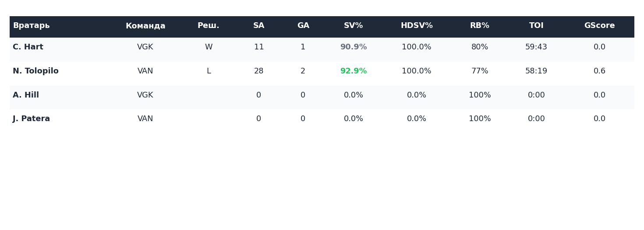This screenshot has height=230, width=644.
Task: Sort table by Команда column
Action: [x=145, y=26]
